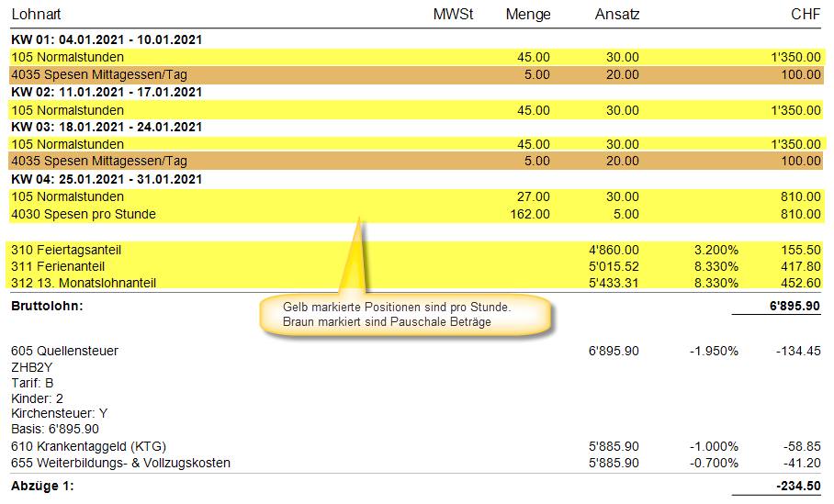
Task: Click the Abzüge 1 total amount -234.50
Action: [x=797, y=487]
